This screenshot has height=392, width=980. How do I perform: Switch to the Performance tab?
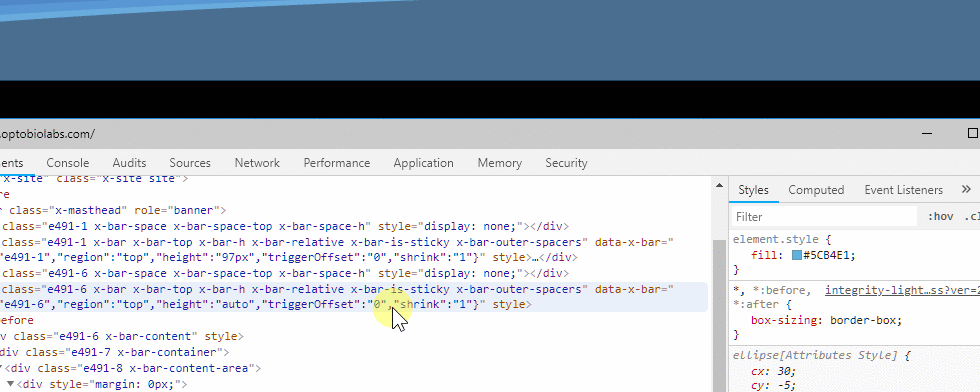tap(337, 163)
